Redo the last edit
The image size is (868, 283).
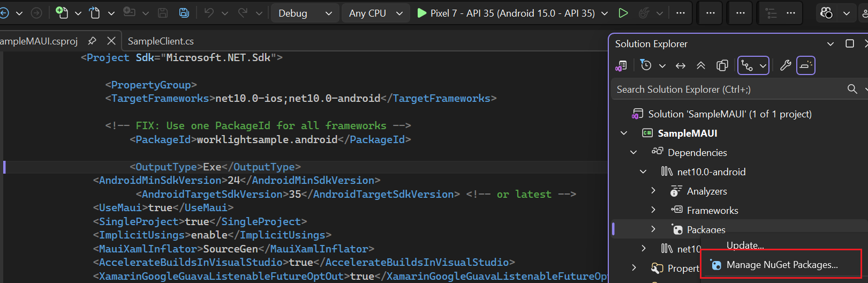click(x=243, y=13)
